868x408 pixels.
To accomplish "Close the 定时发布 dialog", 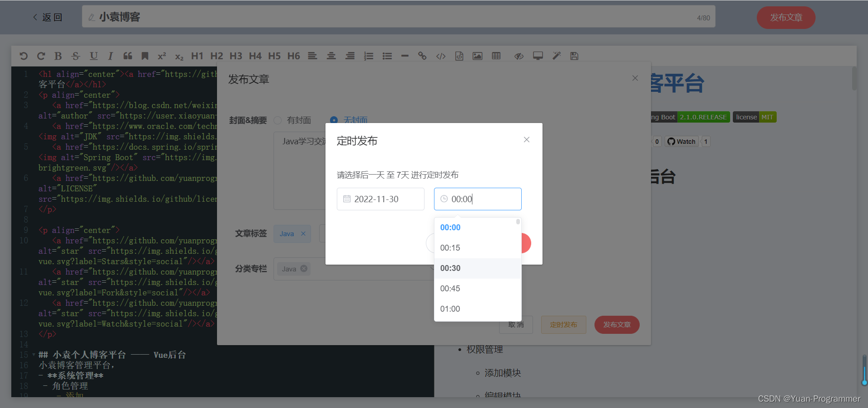I will pos(527,140).
